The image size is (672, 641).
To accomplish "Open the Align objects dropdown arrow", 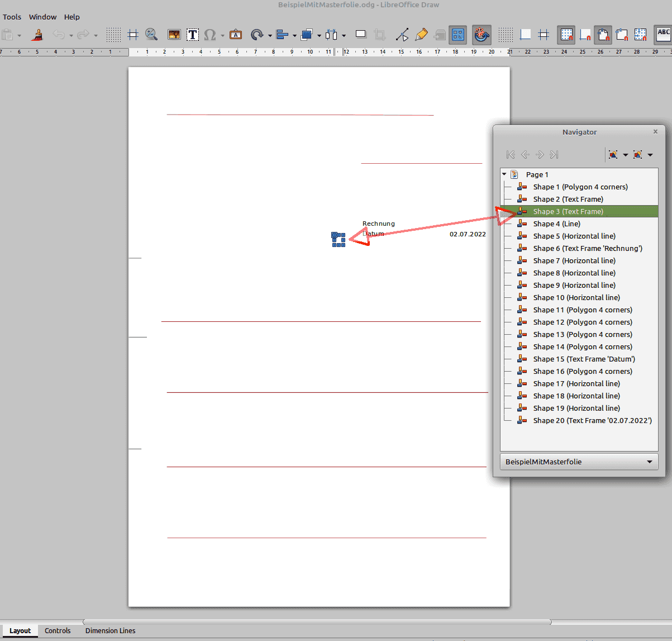I will pos(294,36).
